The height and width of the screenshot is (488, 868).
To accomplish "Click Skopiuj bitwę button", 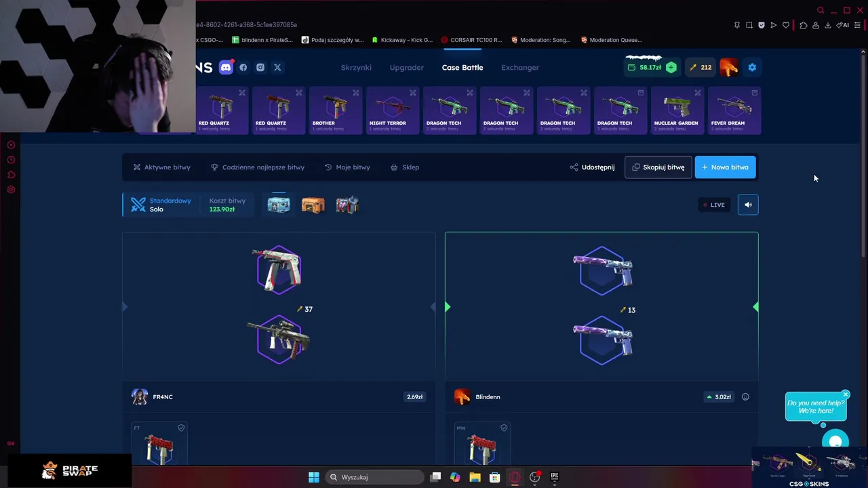I will (x=658, y=167).
